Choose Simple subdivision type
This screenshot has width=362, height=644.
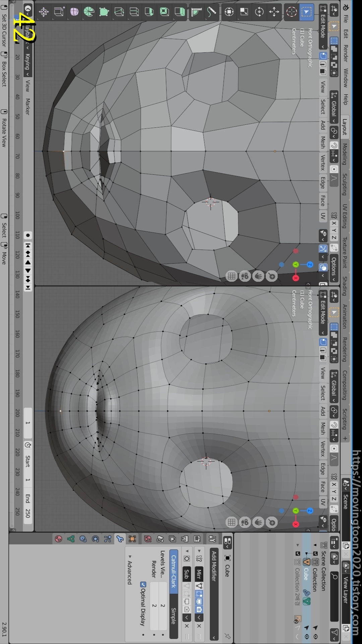tap(174, 616)
